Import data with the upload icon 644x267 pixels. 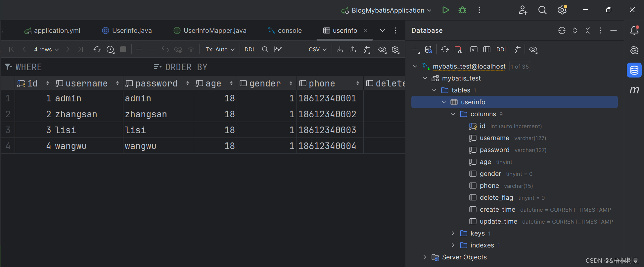tap(353, 49)
